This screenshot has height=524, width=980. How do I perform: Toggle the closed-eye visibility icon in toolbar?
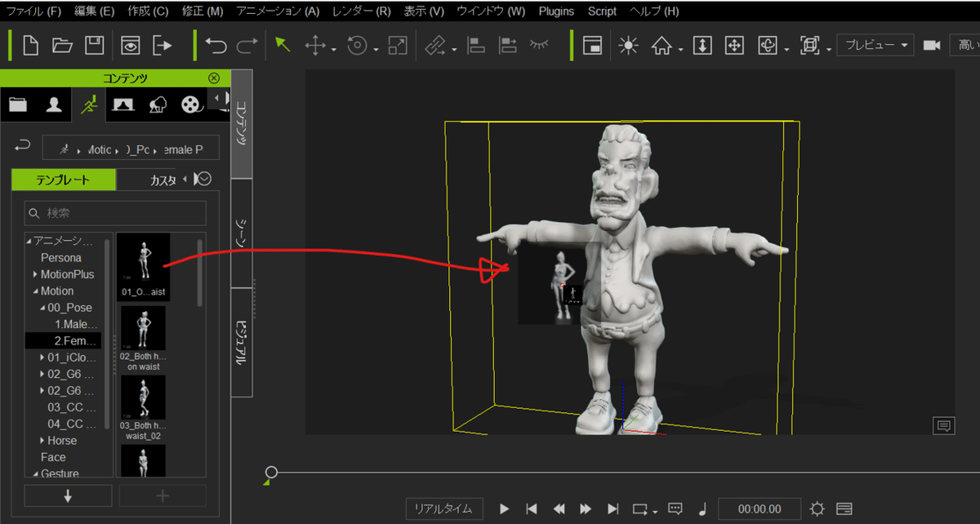tap(539, 45)
